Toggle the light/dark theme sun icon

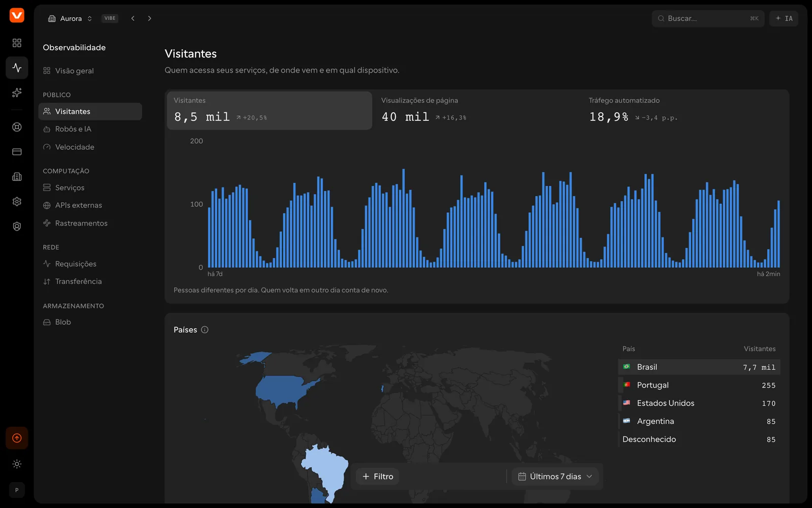(x=17, y=464)
